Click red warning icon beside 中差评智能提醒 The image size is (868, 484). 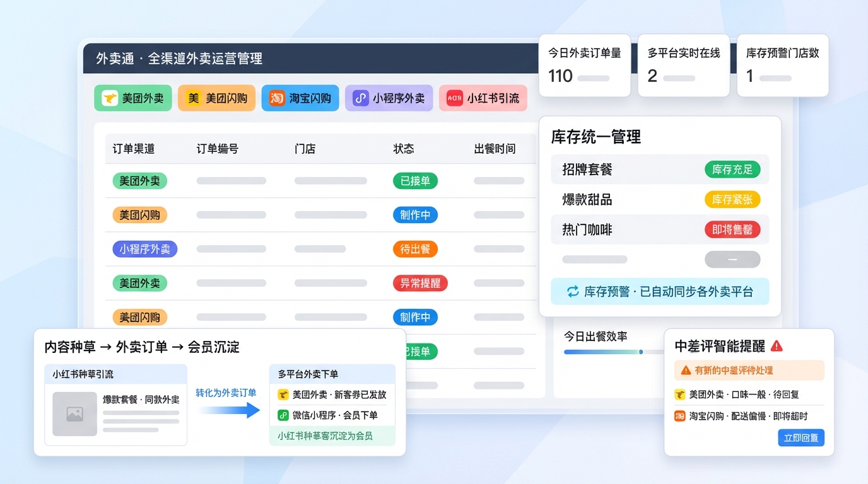[777, 345]
